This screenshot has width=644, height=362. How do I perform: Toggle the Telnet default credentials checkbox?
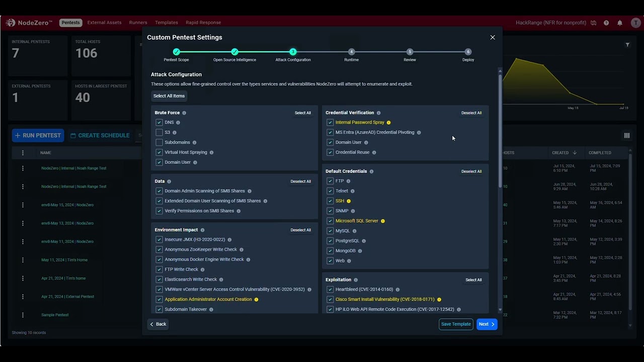330,191
